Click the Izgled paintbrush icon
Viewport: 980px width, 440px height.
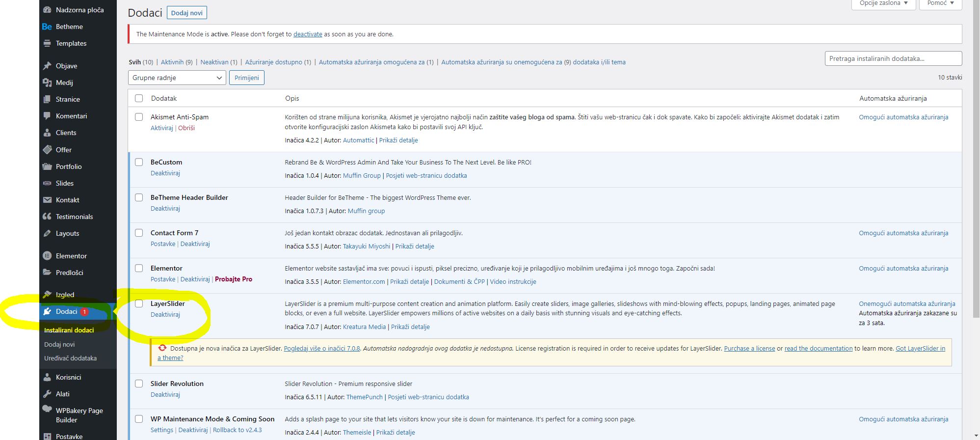pos(47,295)
